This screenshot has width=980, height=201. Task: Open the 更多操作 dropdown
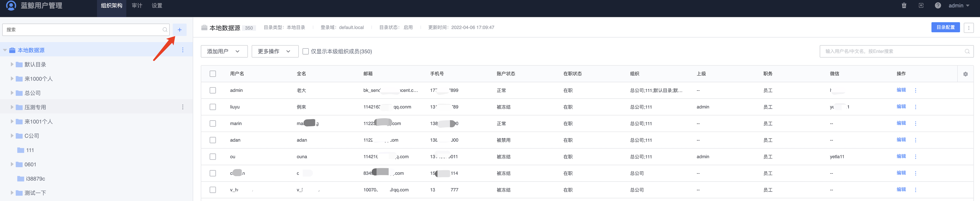274,51
